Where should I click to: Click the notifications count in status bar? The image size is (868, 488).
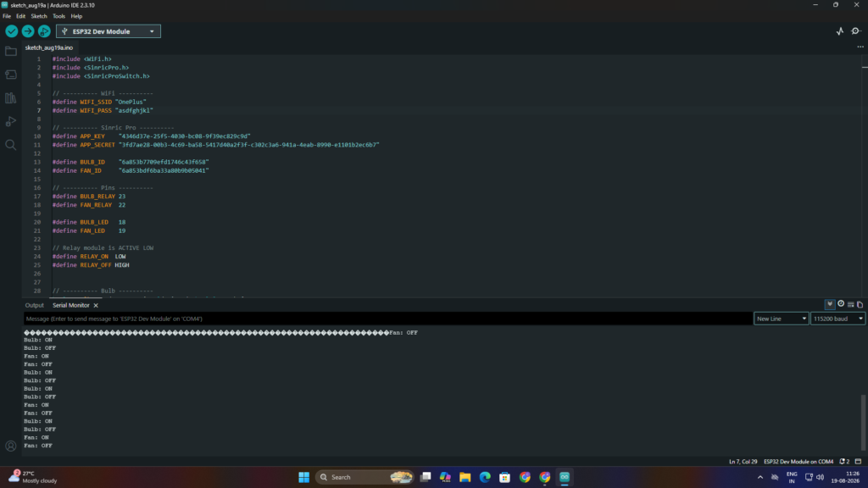coord(844,462)
